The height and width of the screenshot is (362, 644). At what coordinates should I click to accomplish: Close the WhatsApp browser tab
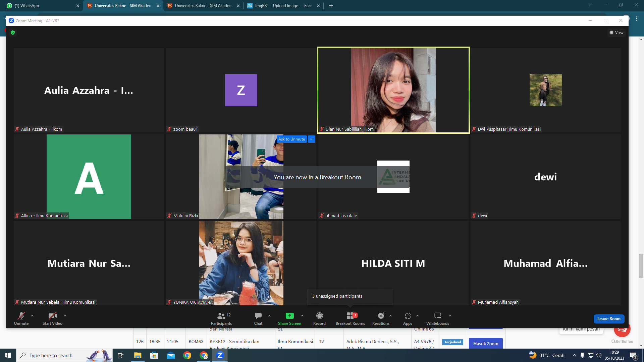[x=78, y=6]
